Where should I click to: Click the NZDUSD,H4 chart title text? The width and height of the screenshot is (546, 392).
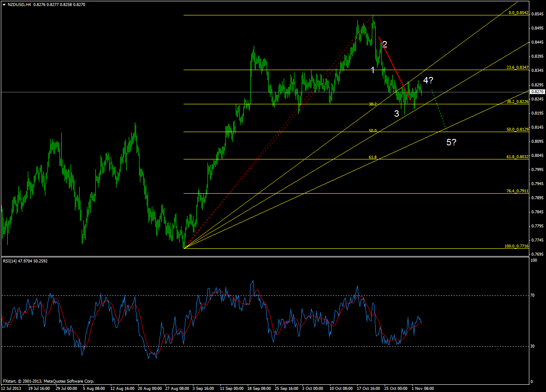coord(19,4)
